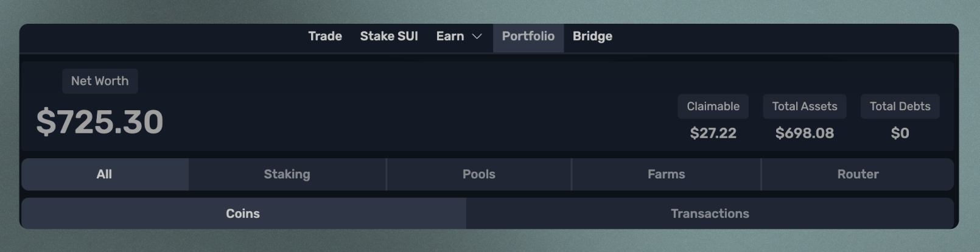Click the $698.08 total assets value
The height and width of the screenshot is (252, 980).
point(805,133)
